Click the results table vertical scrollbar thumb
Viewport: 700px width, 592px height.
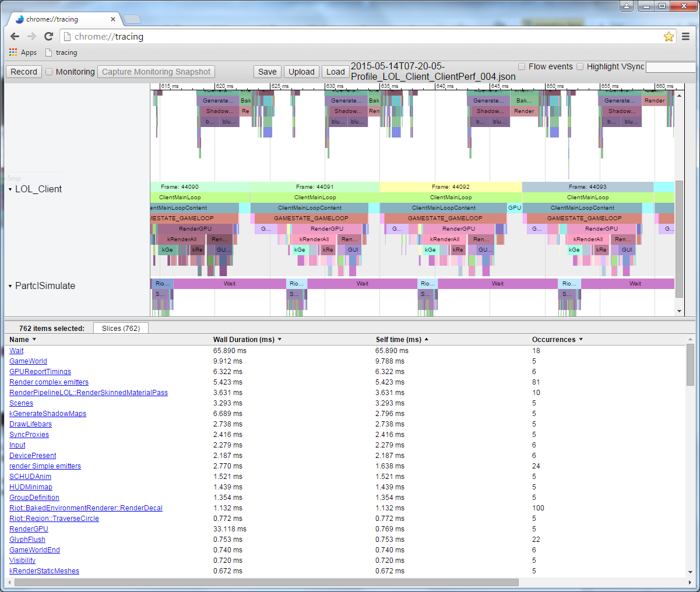(x=690, y=365)
